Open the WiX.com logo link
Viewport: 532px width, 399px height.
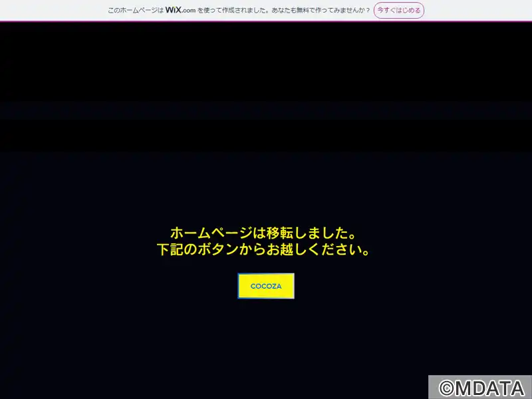click(x=180, y=10)
